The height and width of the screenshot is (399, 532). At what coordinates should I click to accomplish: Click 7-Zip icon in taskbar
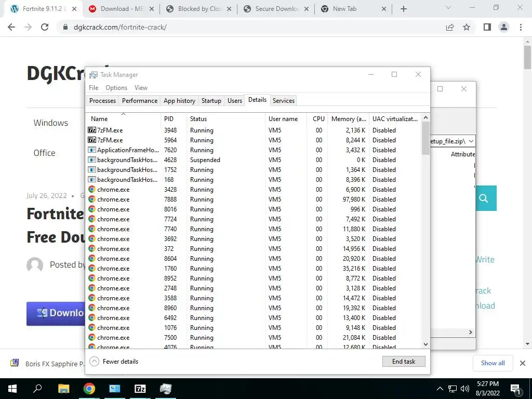(x=140, y=389)
